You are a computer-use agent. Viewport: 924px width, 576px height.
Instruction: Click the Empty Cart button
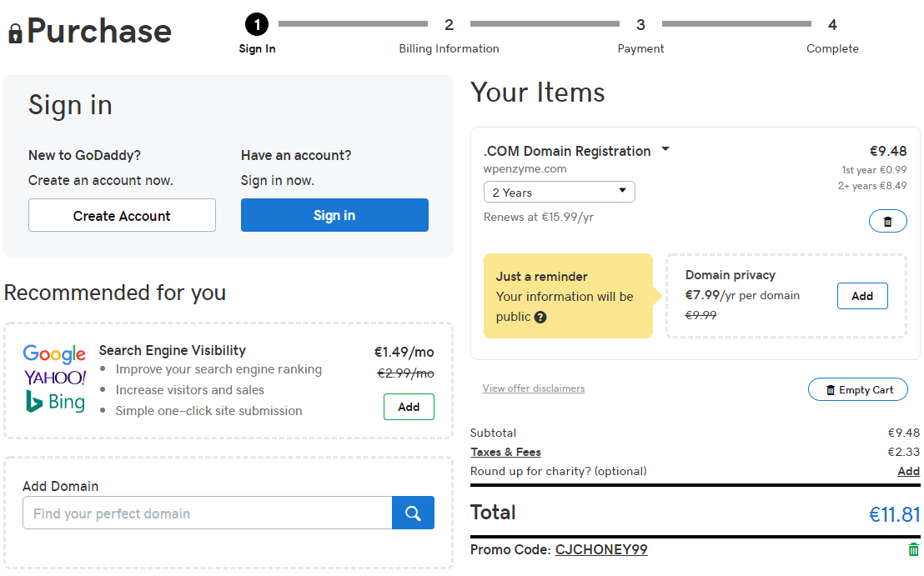click(x=858, y=390)
